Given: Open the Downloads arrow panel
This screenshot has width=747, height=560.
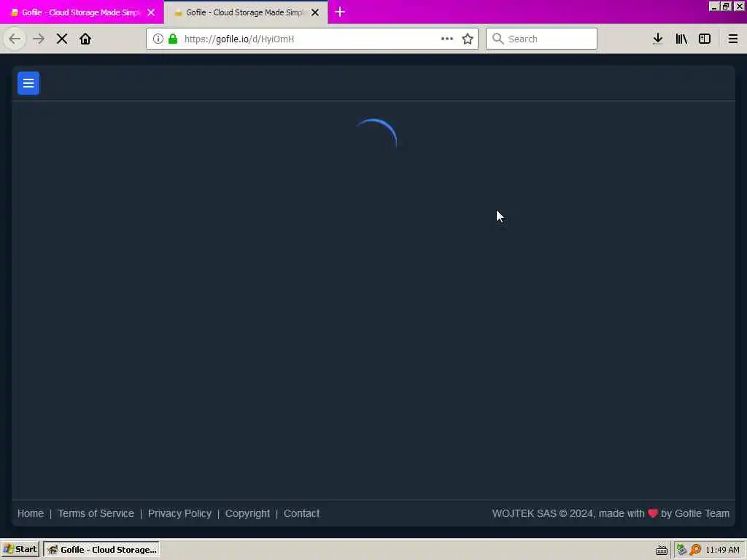Looking at the screenshot, I should [658, 39].
